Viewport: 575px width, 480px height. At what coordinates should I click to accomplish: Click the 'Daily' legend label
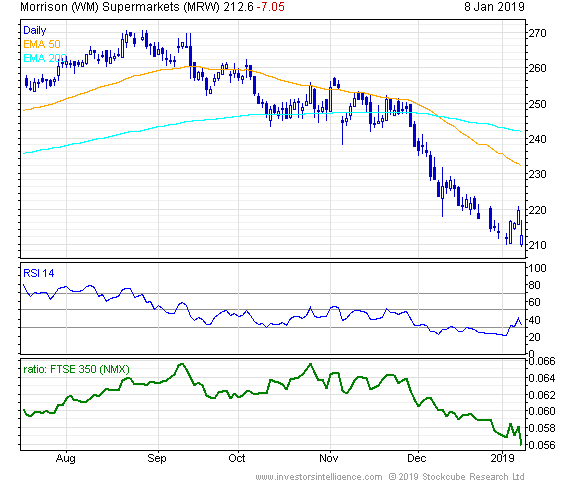pyautogui.click(x=34, y=30)
